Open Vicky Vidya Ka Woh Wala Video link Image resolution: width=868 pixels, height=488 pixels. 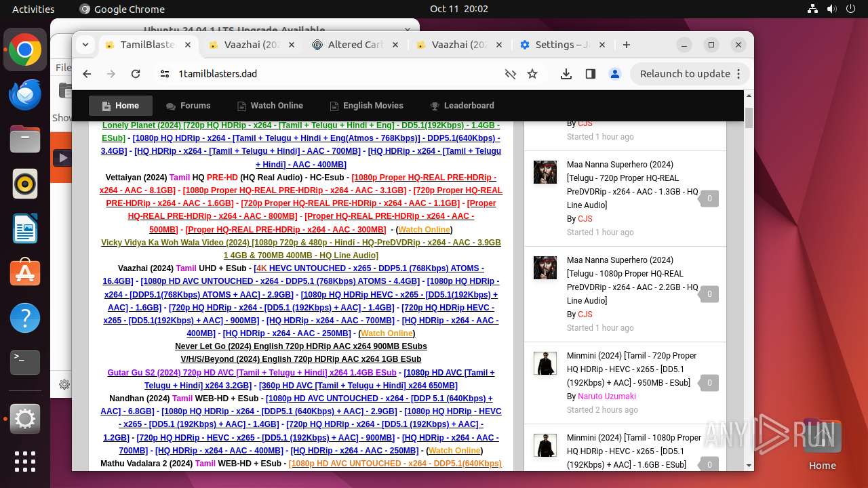(301, 249)
